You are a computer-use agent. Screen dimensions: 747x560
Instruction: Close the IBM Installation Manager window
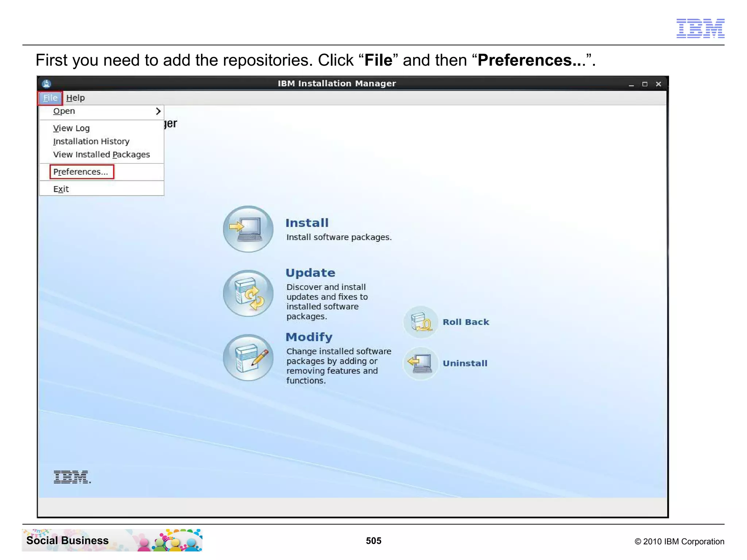[658, 84]
